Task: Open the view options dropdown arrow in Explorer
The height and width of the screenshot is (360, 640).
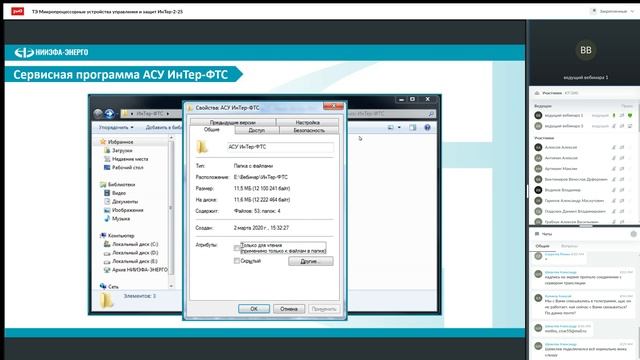Action: tap(399, 127)
